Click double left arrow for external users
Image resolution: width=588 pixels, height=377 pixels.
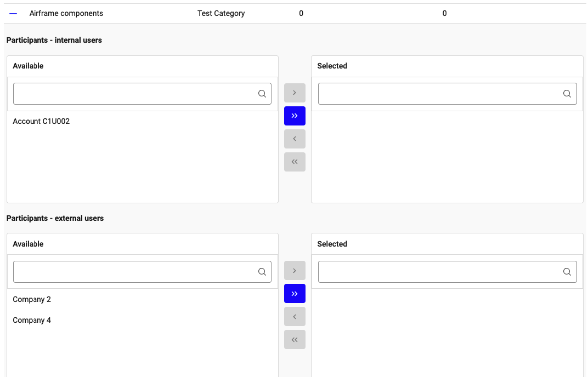(x=295, y=340)
